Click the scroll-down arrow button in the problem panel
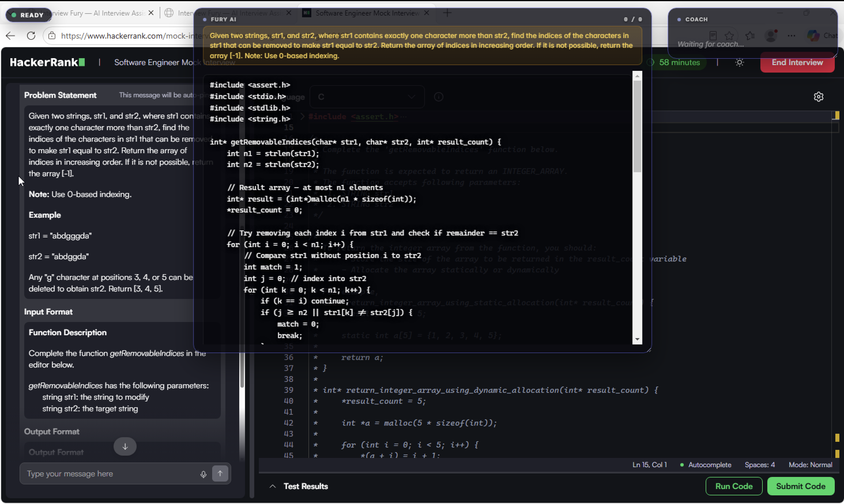This screenshot has width=844, height=504. pos(125,446)
